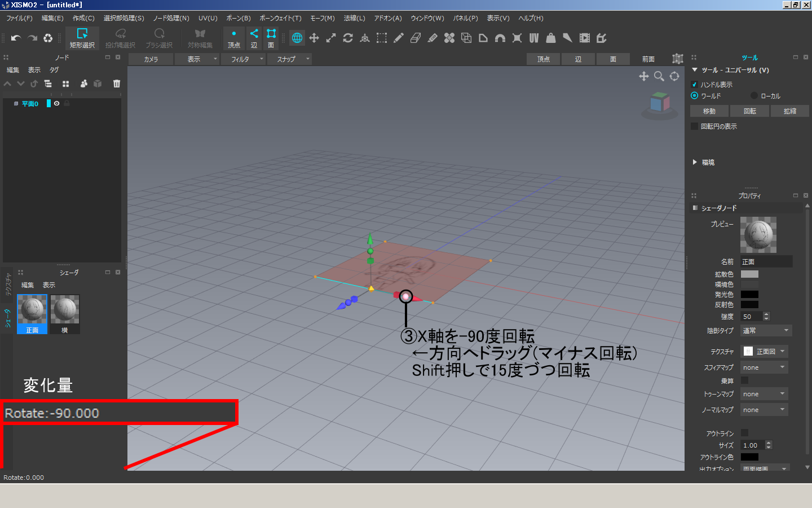Select the marker highlighter tool icon
Viewport: 812px width, 508px height.
coord(433,38)
